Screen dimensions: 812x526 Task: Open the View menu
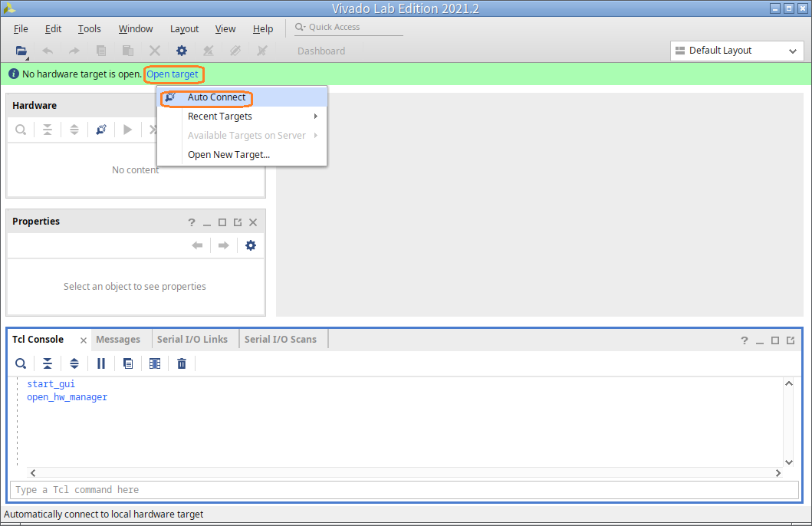[x=225, y=29]
